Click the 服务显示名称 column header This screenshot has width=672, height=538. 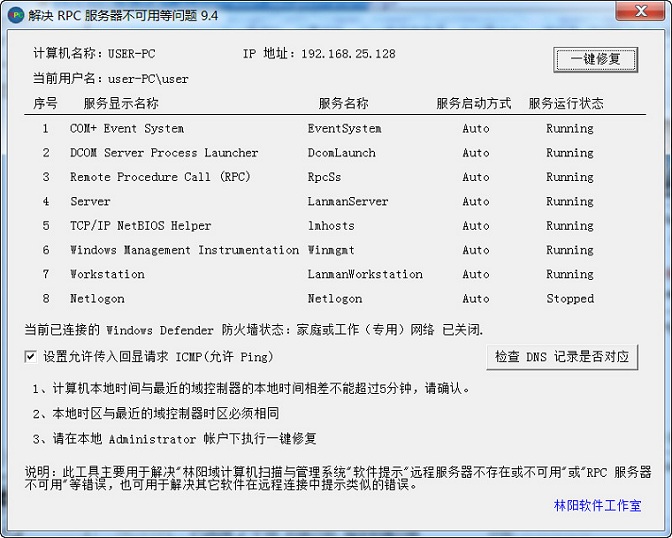[x=121, y=103]
